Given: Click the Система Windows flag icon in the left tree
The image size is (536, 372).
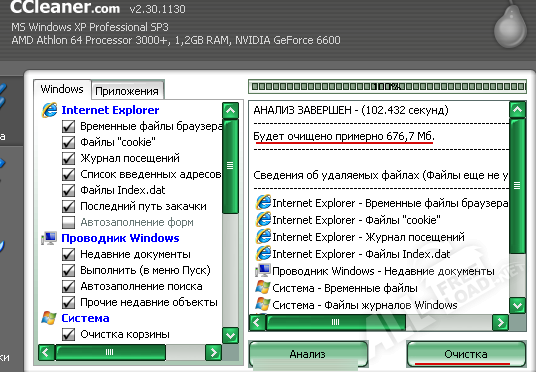Looking at the screenshot, I should pos(49,318).
